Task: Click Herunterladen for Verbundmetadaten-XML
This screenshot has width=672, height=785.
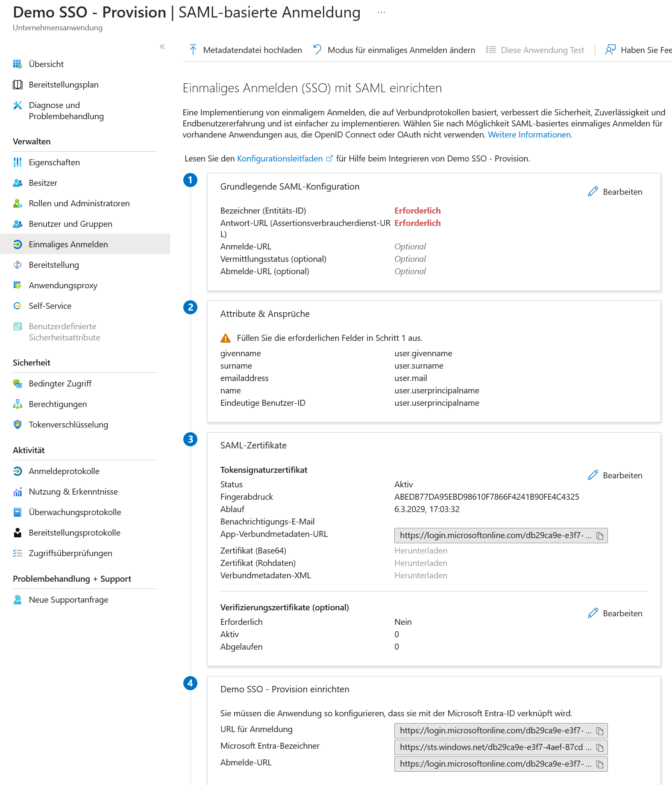Action: point(421,575)
